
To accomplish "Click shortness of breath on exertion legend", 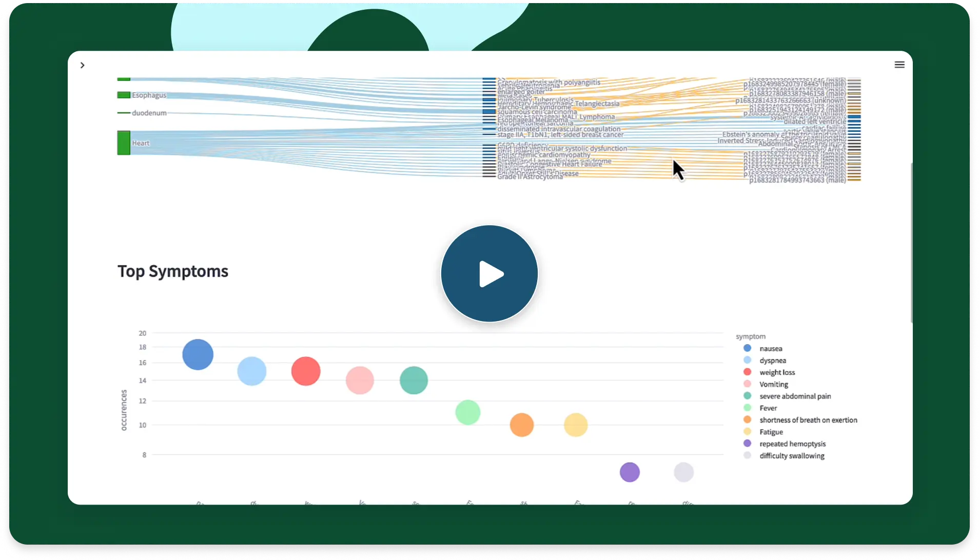I will click(x=808, y=420).
